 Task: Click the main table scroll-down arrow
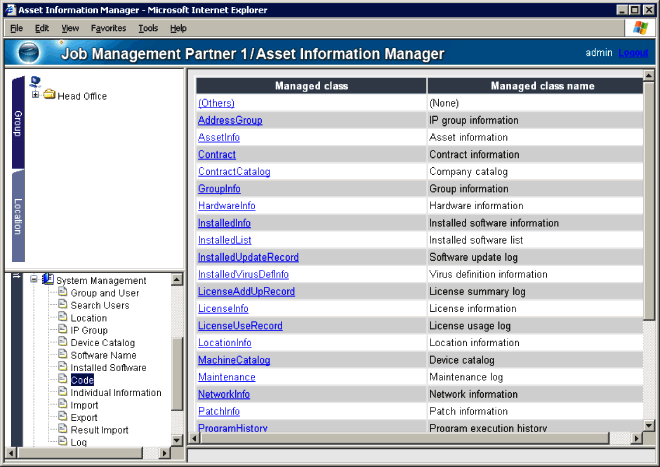click(x=649, y=426)
